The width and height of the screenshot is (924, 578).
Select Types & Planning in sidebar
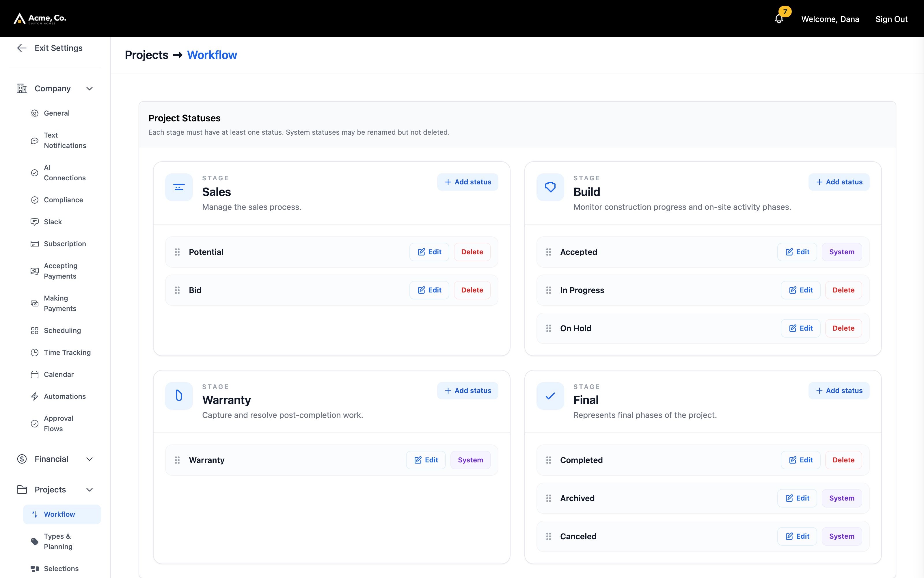(62, 541)
